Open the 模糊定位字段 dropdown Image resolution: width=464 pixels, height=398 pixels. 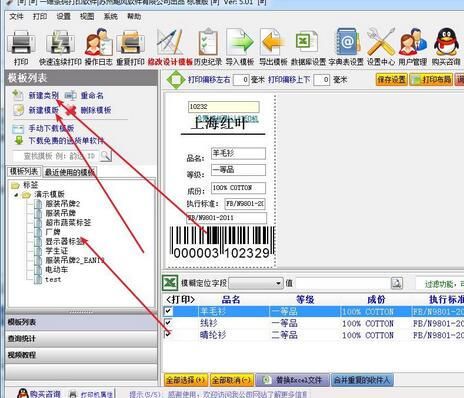(256, 283)
